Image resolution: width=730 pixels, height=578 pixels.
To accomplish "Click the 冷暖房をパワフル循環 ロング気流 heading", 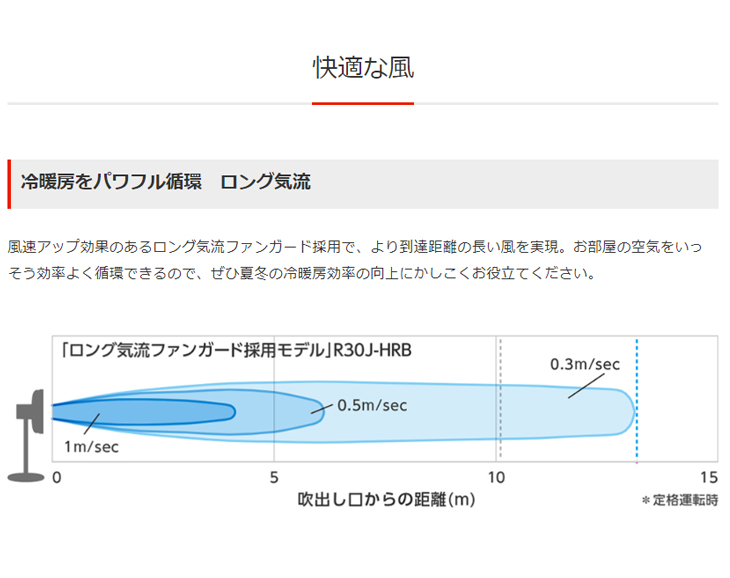I will point(166,183).
